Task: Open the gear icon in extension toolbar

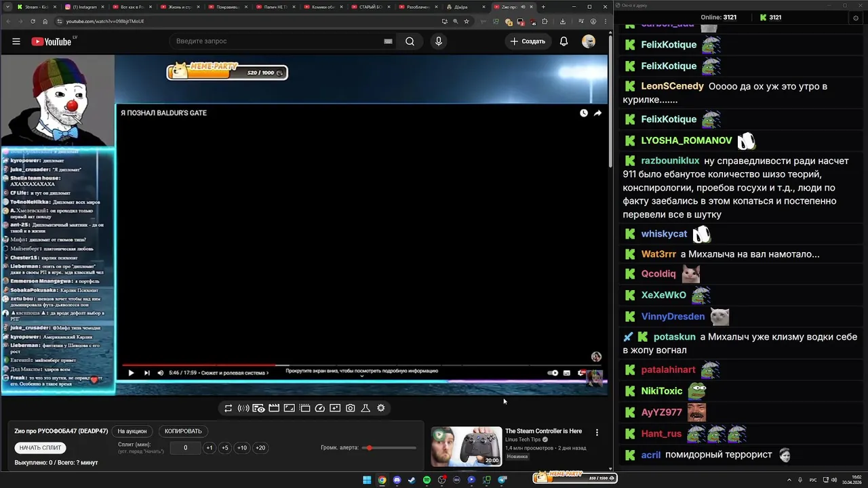Action: click(381, 408)
